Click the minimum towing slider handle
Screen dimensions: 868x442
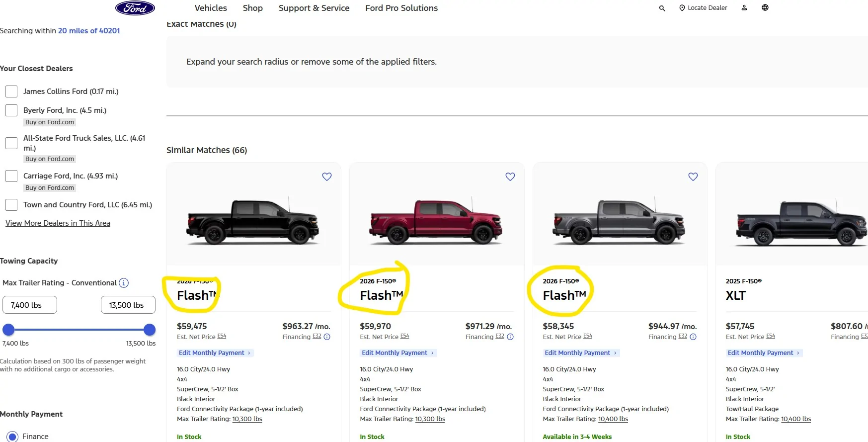tap(8, 330)
